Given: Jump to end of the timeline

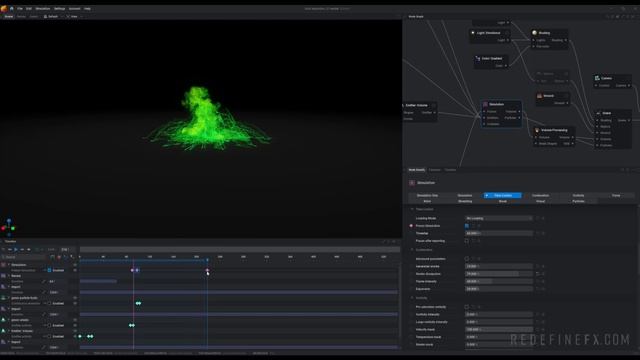Looking at the screenshot, I should (29, 249).
